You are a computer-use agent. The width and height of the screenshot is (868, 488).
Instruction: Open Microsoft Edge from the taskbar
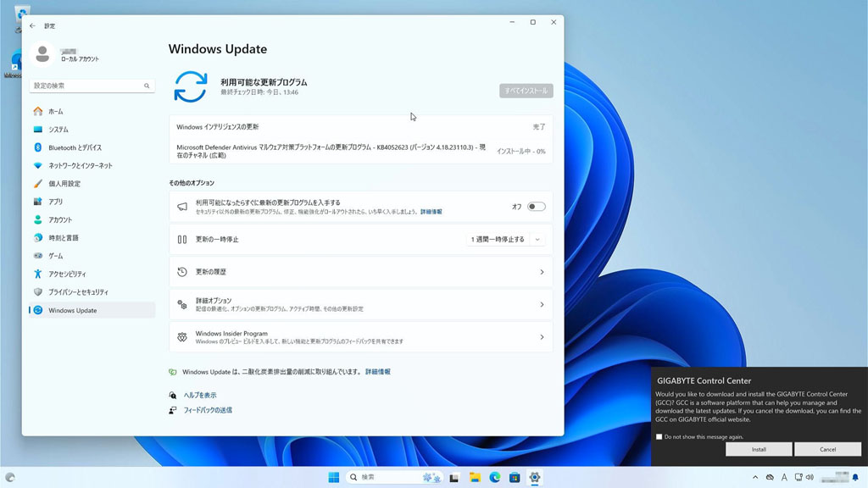(495, 478)
